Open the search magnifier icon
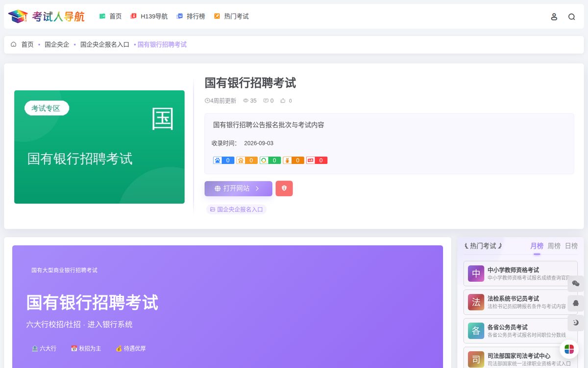This screenshot has width=588, height=368. pyautogui.click(x=572, y=17)
